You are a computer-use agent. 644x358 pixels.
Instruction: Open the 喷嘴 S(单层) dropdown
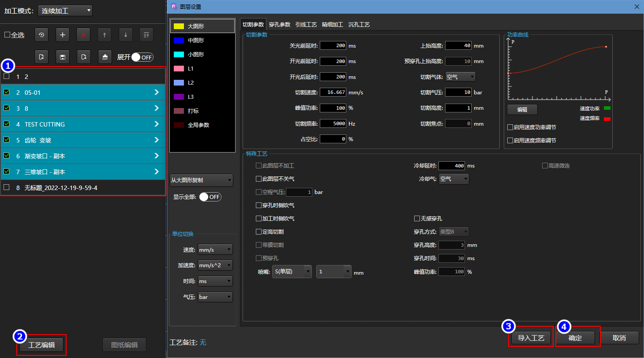tap(292, 272)
